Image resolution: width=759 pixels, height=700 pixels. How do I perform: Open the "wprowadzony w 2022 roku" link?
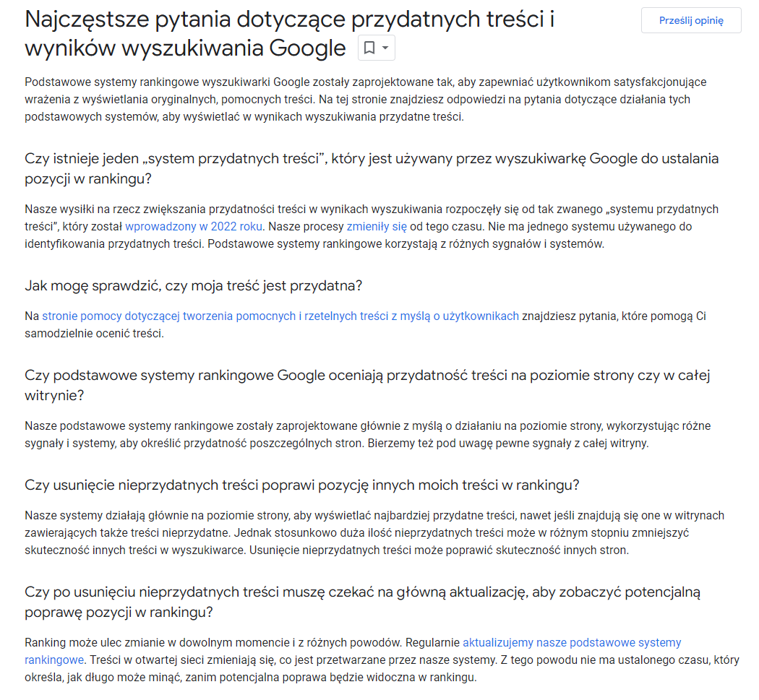point(194,226)
